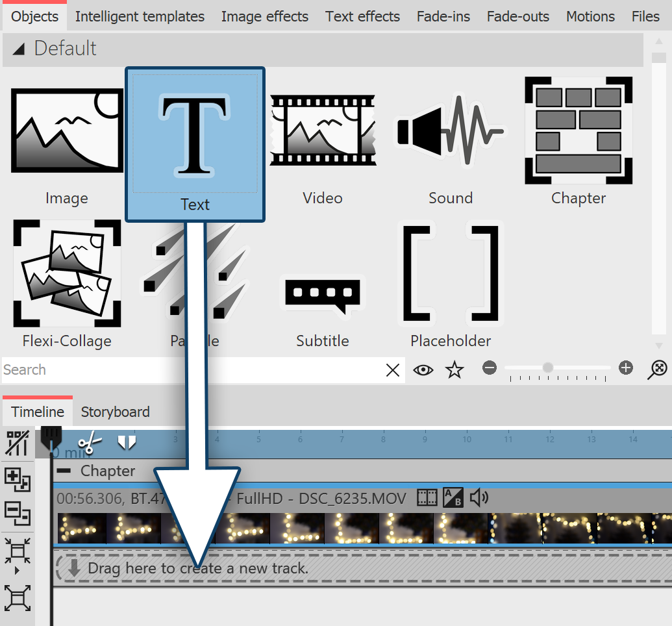This screenshot has width=672, height=626.
Task: Toggle the favorites star filter
Action: tap(454, 369)
